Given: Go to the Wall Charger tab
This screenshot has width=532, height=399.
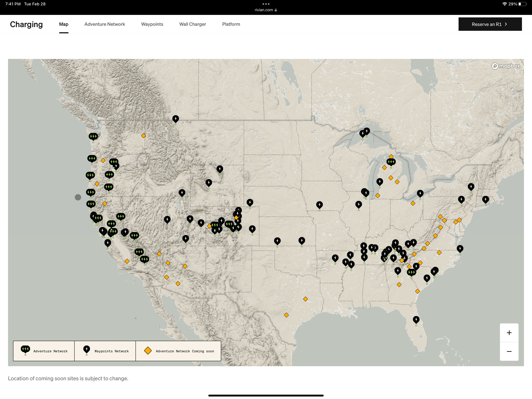Looking at the screenshot, I should pos(193,24).
